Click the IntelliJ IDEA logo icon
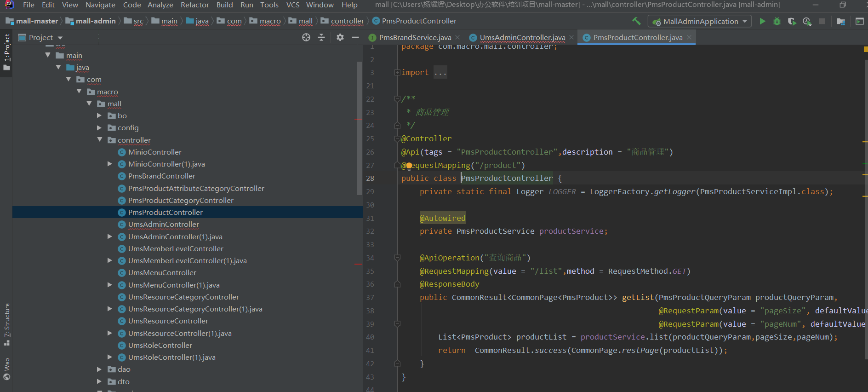The image size is (868, 392). (x=9, y=5)
